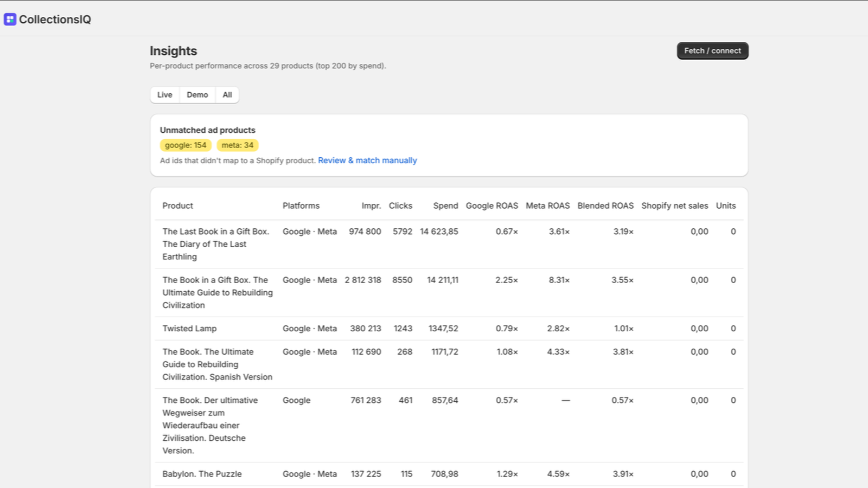Open the Review & match manually link
The height and width of the screenshot is (488, 868).
point(367,160)
